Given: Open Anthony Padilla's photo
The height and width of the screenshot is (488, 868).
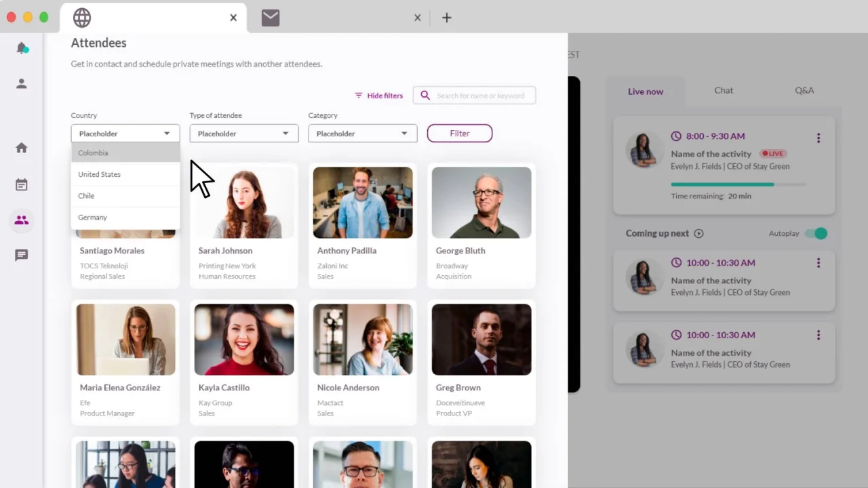Looking at the screenshot, I should [x=363, y=203].
